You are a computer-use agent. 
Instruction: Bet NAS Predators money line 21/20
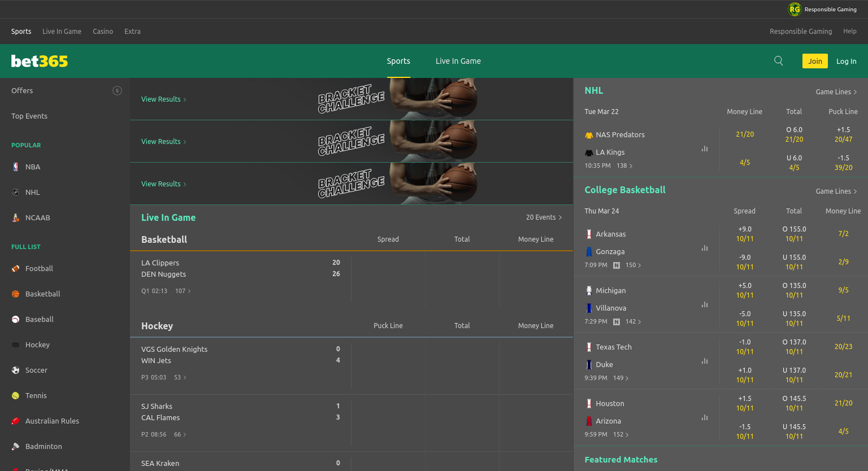[x=745, y=134]
